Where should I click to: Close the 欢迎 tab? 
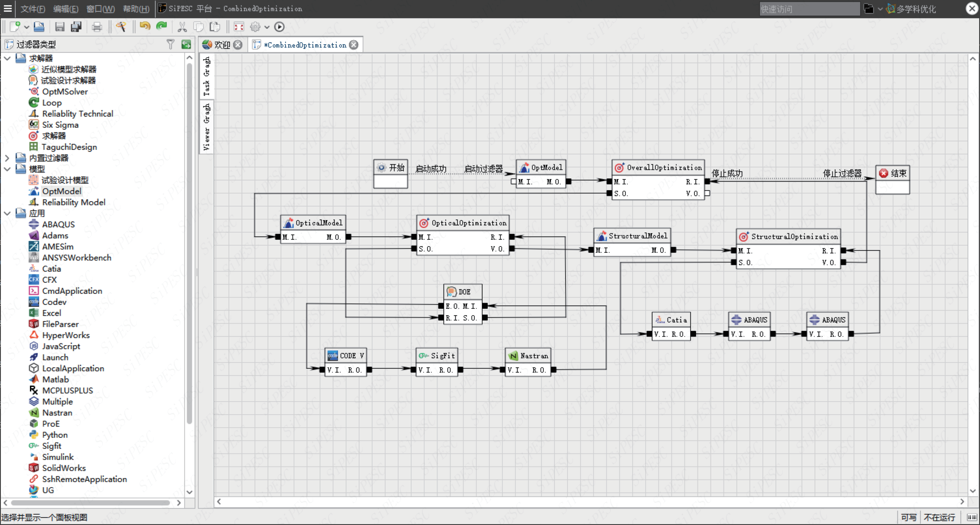pos(238,45)
